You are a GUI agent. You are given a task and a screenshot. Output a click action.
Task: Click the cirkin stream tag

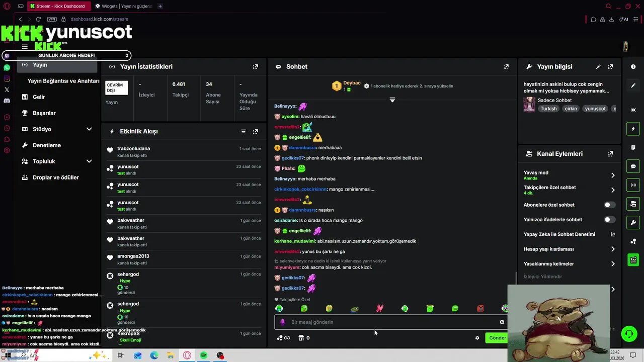point(571,109)
